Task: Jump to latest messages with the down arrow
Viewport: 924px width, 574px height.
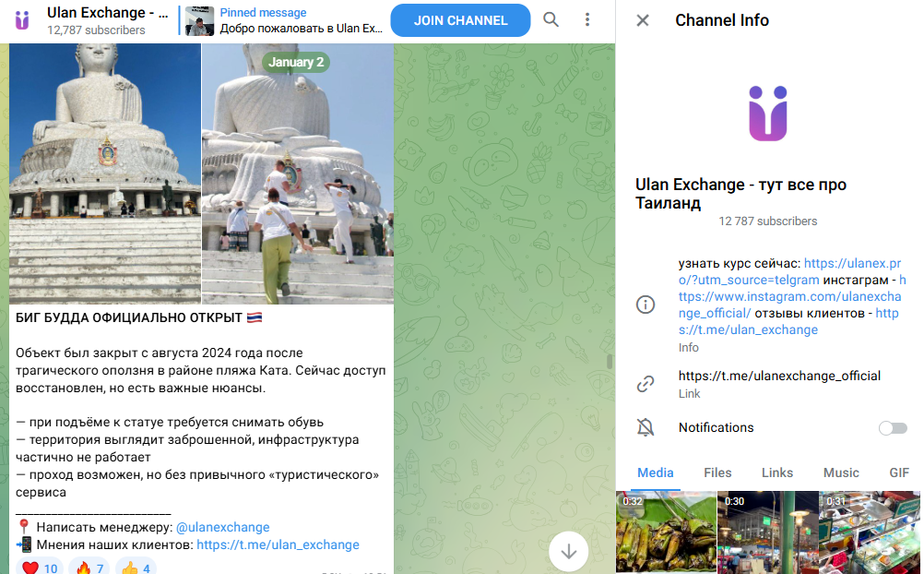Action: click(569, 552)
